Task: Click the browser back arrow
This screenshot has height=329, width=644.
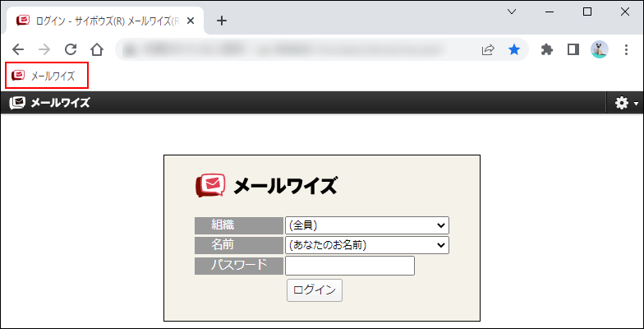Action: (18, 49)
